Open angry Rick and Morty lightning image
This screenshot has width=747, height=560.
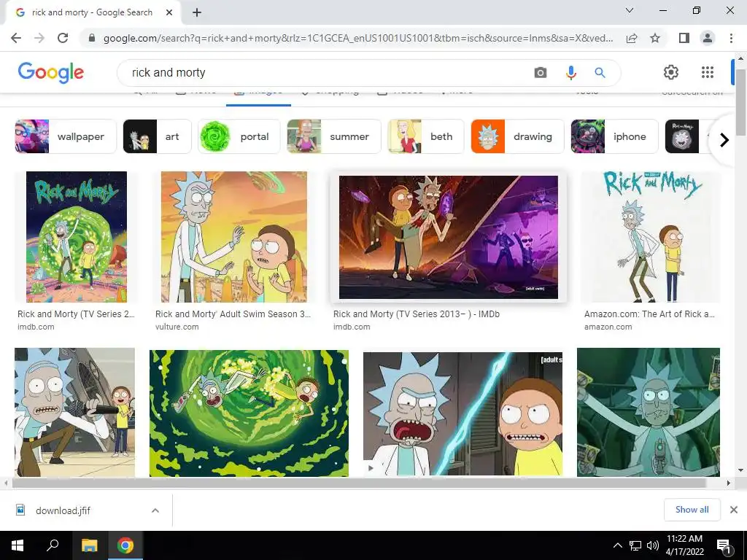pyautogui.click(x=462, y=413)
